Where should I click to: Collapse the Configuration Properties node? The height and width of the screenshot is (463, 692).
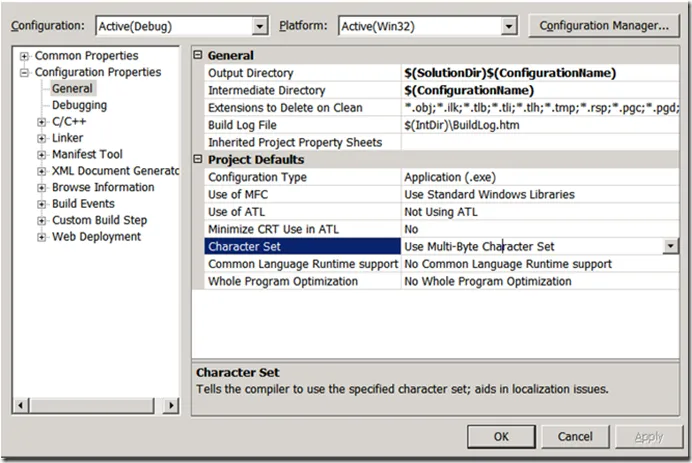25,72
